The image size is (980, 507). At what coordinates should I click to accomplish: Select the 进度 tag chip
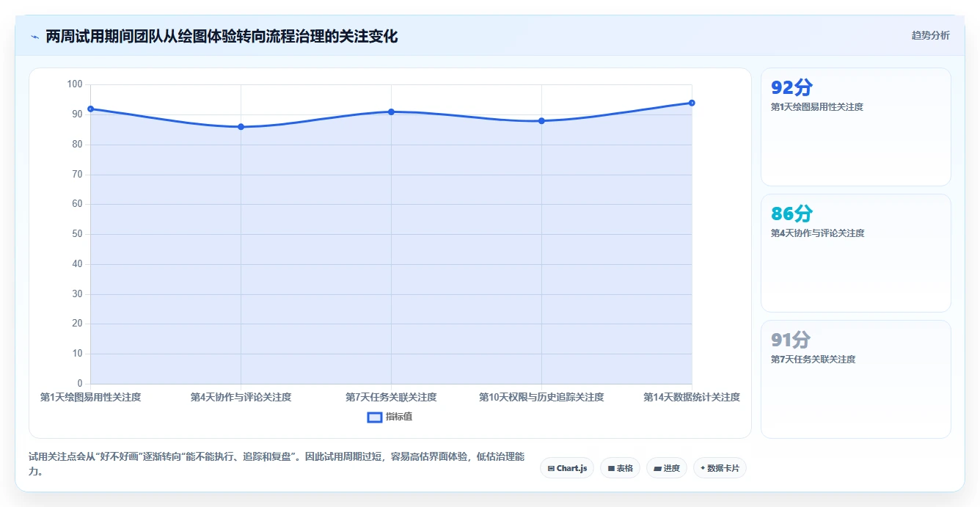click(x=667, y=468)
